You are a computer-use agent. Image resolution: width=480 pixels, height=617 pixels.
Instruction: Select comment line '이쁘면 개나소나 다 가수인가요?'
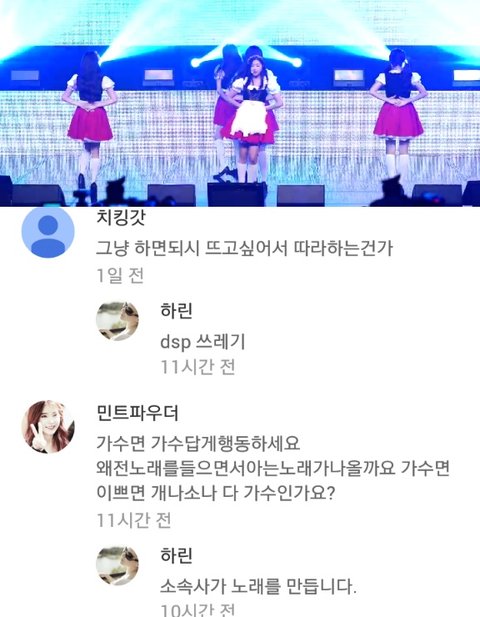(216, 493)
